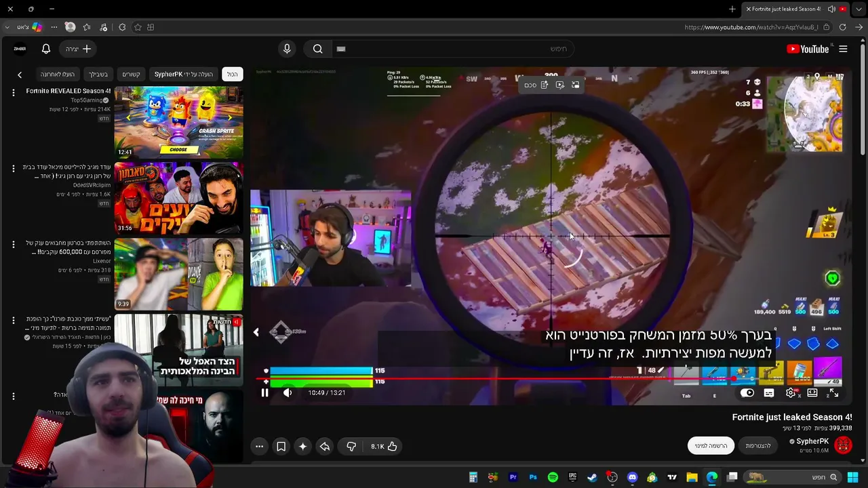
Task: Select the 'בשבילך' filter chip
Action: [98, 74]
